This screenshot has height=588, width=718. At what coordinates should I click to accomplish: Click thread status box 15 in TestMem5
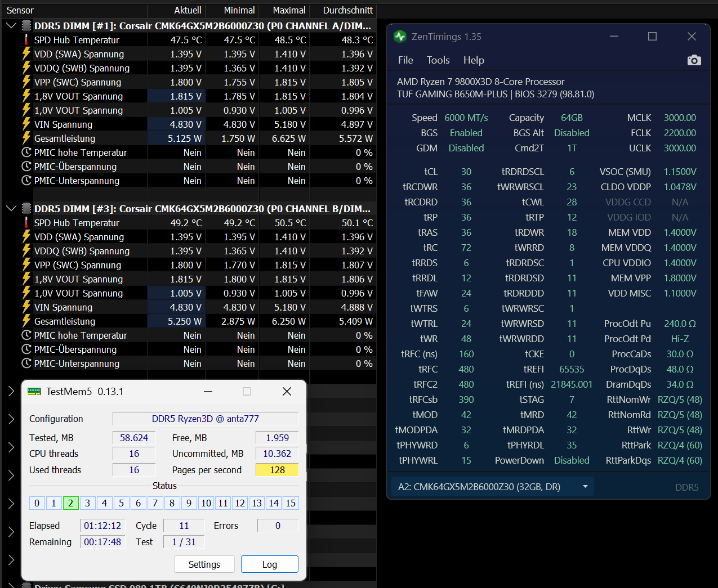tap(291, 503)
